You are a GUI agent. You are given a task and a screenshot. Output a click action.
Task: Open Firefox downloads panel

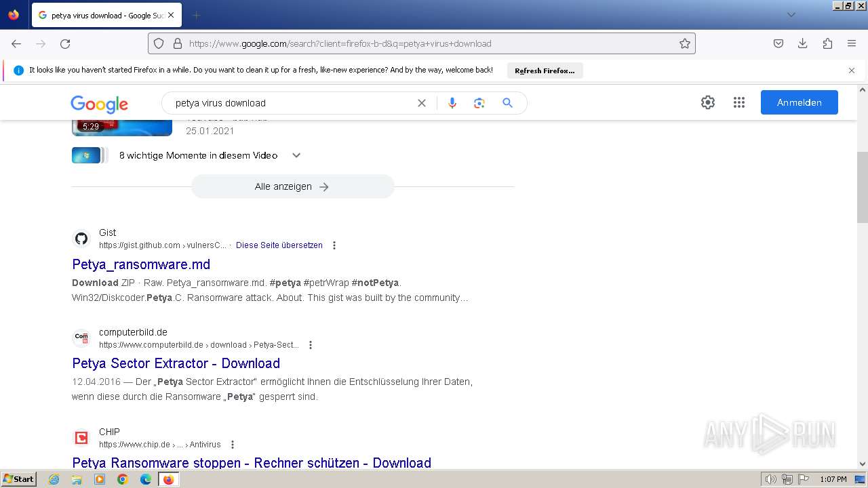(803, 43)
